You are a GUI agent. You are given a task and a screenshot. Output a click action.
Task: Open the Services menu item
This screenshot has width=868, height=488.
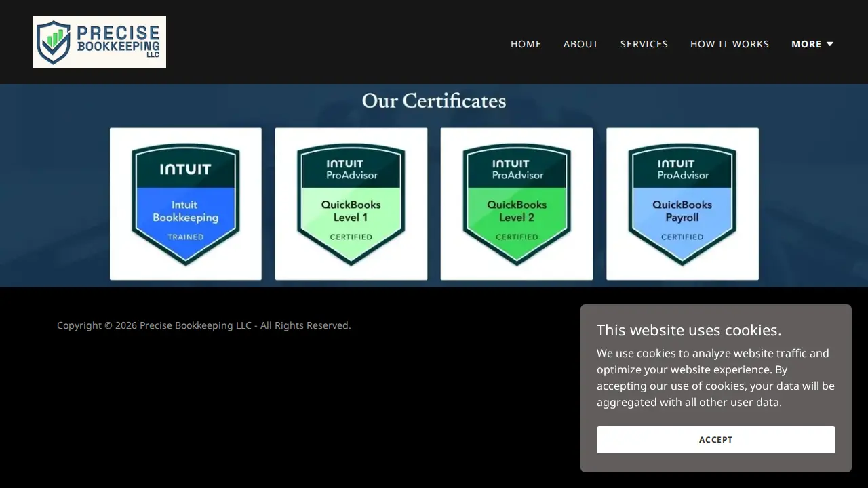(644, 44)
